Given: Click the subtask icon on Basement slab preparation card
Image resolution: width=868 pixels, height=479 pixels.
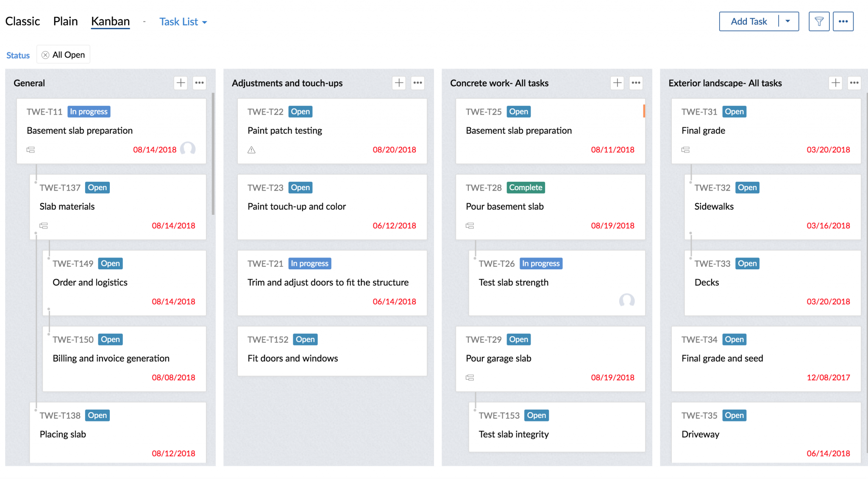Looking at the screenshot, I should [31, 150].
